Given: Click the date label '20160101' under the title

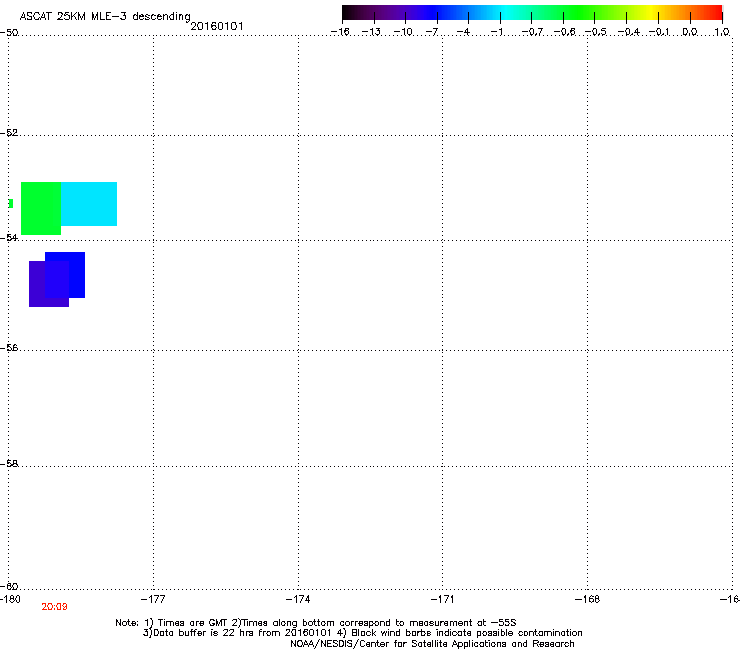Looking at the screenshot, I should coord(217,26).
